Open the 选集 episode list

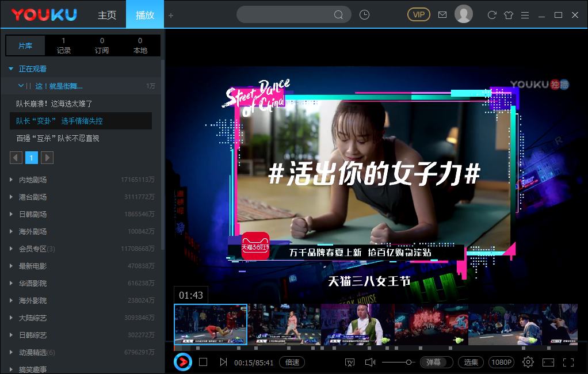pos(471,362)
